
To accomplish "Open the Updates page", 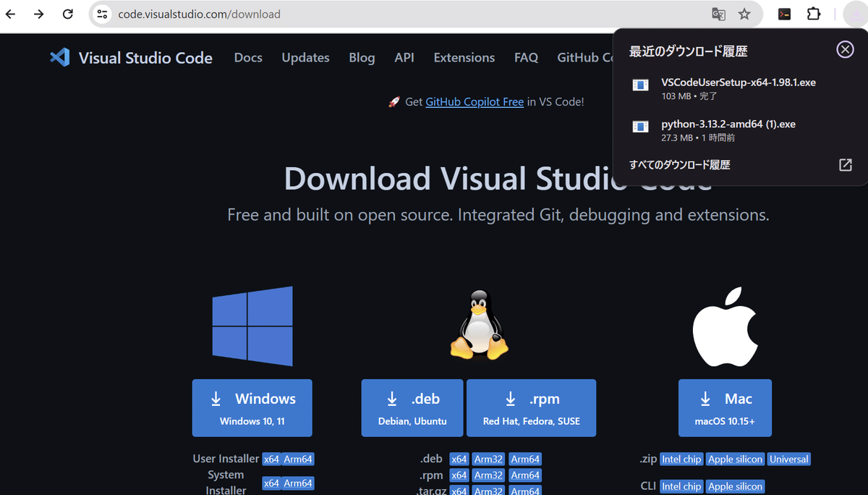I will point(305,57).
